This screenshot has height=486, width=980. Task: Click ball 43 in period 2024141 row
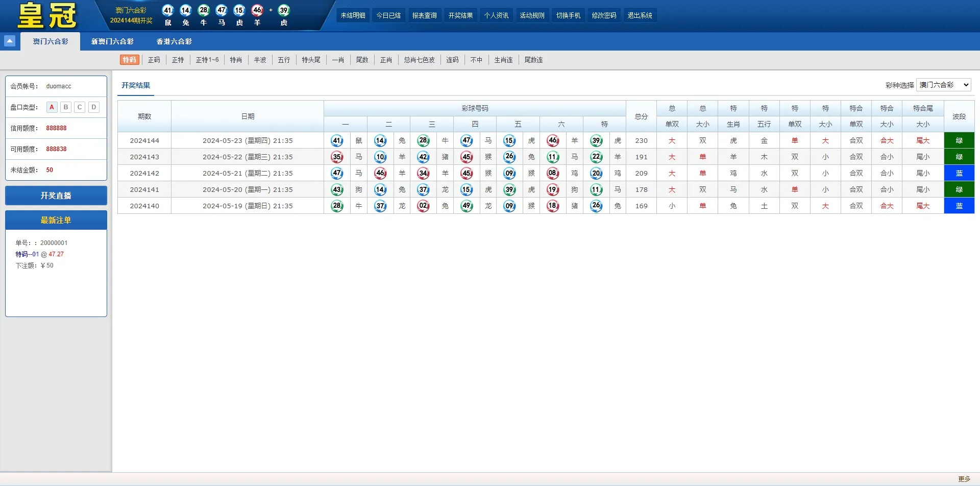point(337,190)
